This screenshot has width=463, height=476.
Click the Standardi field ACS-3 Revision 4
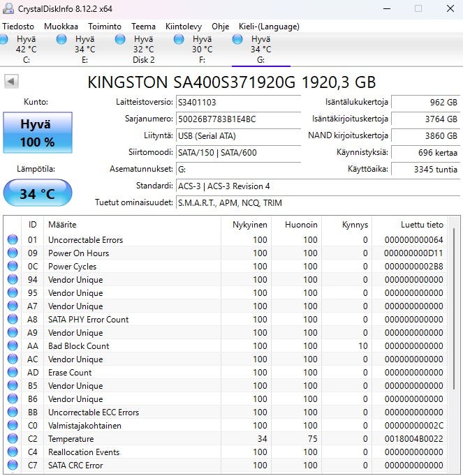tap(318, 186)
